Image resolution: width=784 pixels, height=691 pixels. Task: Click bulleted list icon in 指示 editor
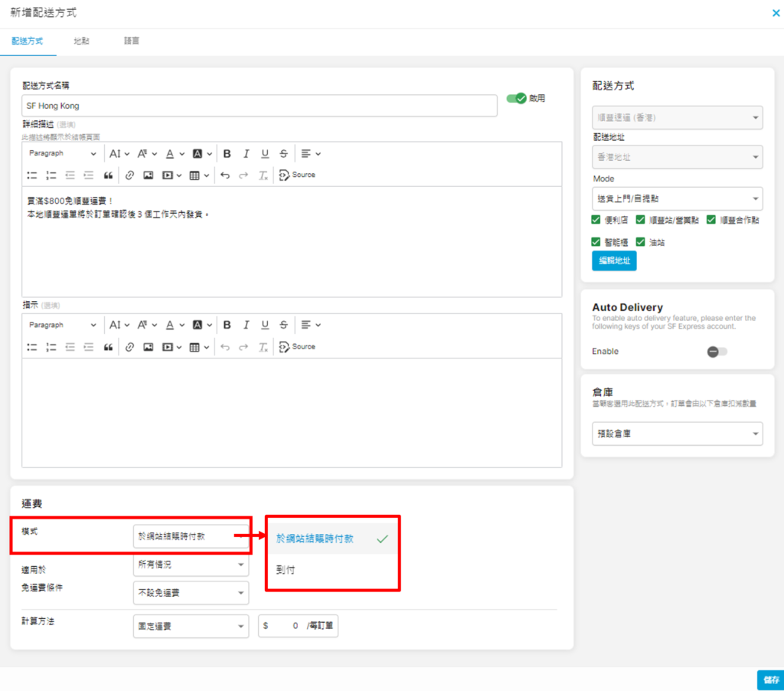tap(32, 347)
